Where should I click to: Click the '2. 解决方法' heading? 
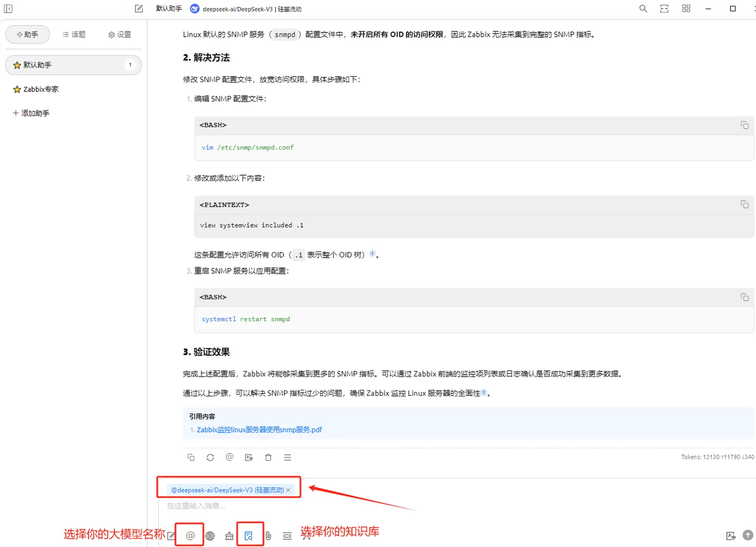(206, 58)
